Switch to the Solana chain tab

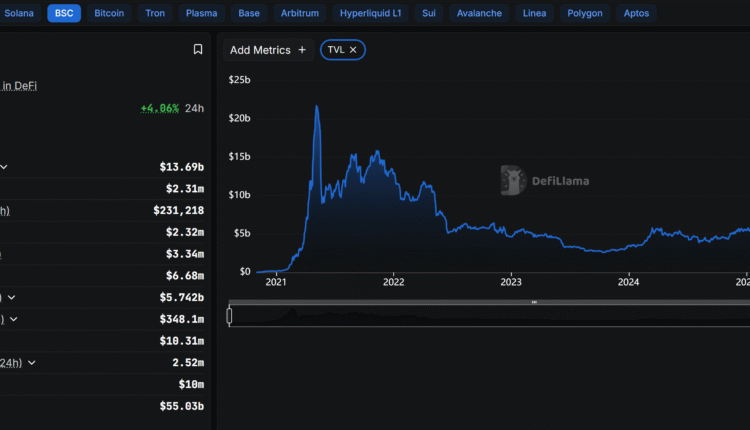click(19, 14)
